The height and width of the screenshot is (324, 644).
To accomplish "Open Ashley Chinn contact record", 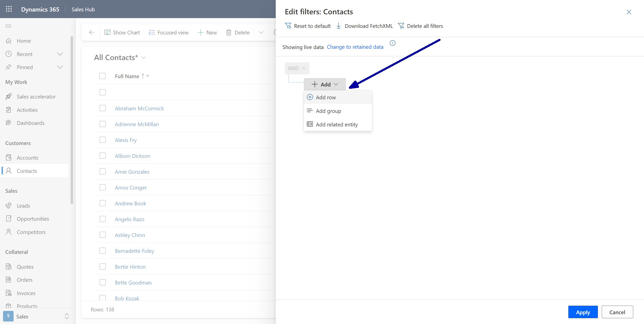I will 130,235.
